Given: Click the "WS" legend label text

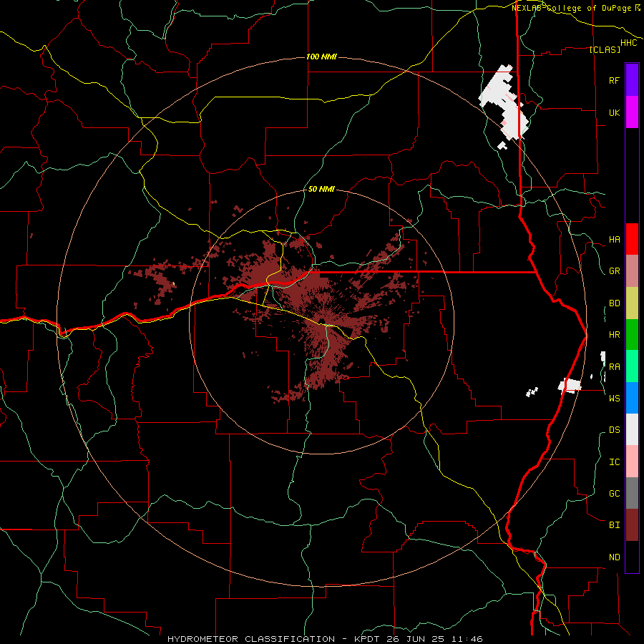Looking at the screenshot, I should click(614, 398).
